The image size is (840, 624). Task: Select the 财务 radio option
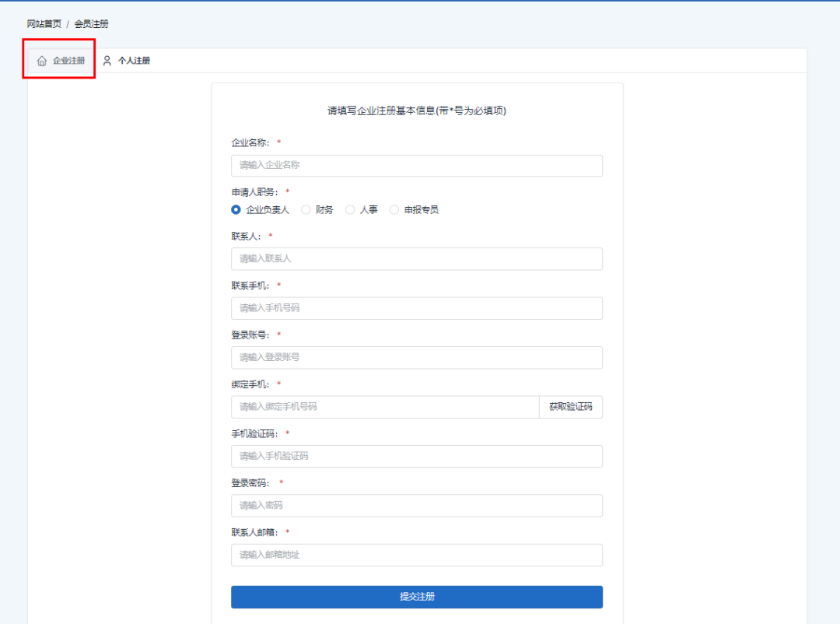(x=306, y=209)
